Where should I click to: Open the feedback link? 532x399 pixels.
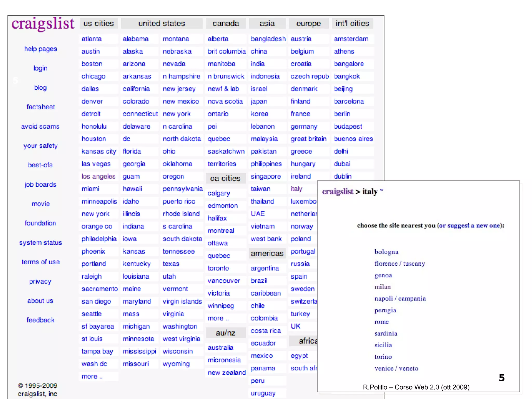41,320
